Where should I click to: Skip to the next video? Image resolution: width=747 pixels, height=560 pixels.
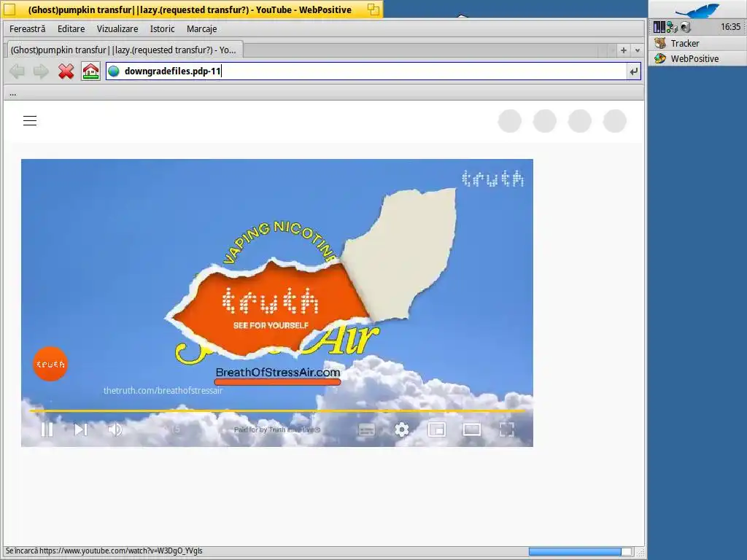click(x=81, y=429)
